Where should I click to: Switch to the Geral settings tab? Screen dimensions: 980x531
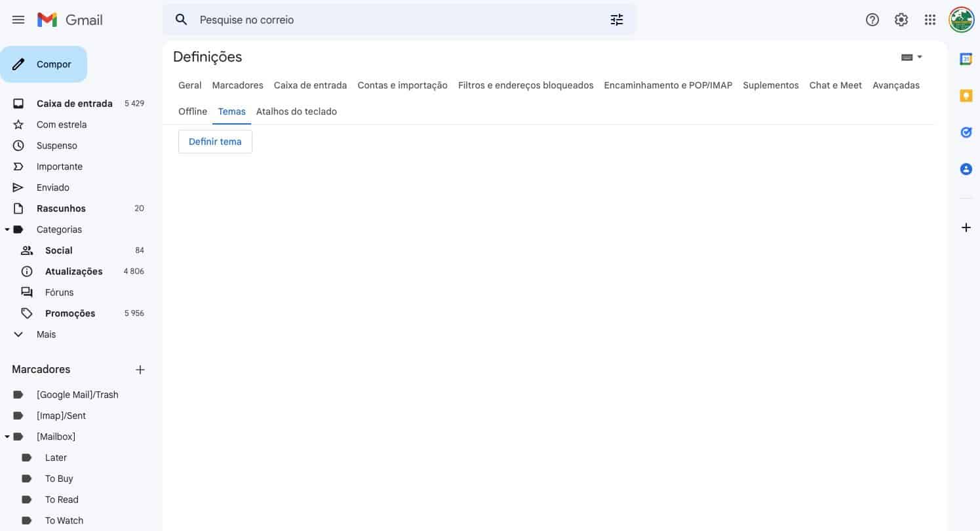click(189, 85)
